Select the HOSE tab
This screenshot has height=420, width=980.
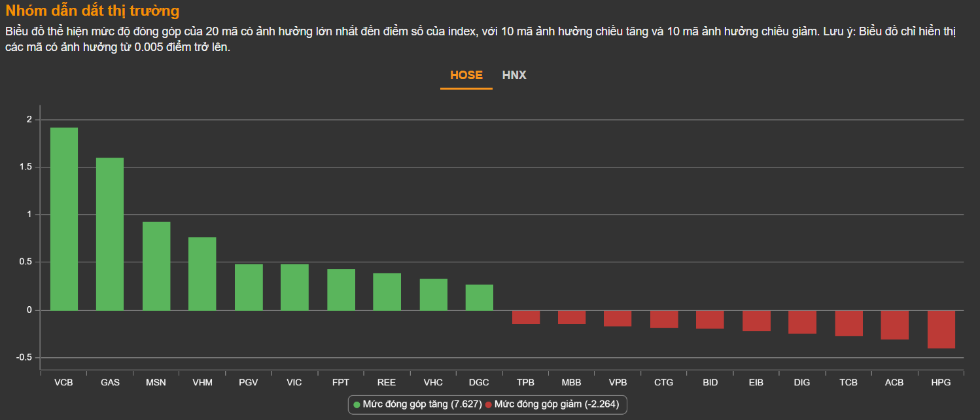point(466,75)
